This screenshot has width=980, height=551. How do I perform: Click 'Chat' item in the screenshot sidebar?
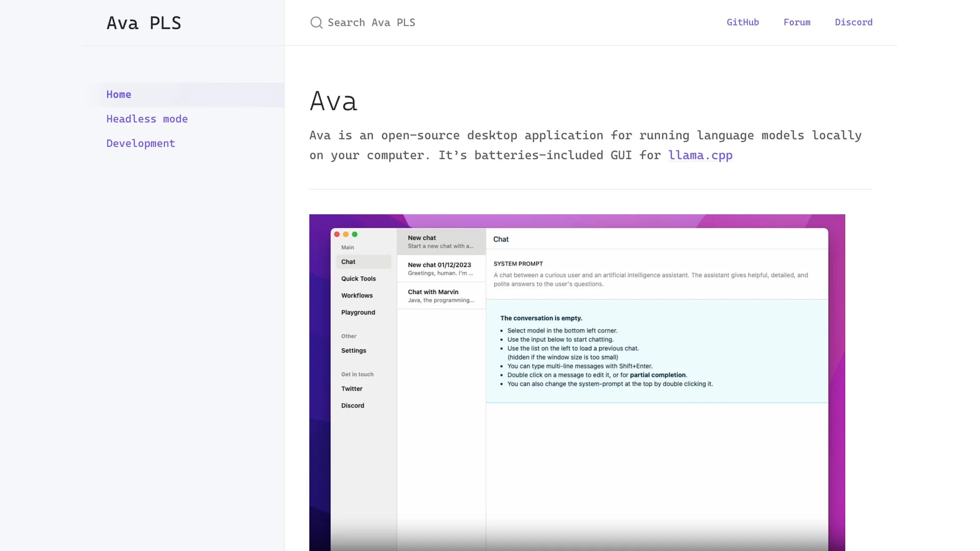coord(363,262)
